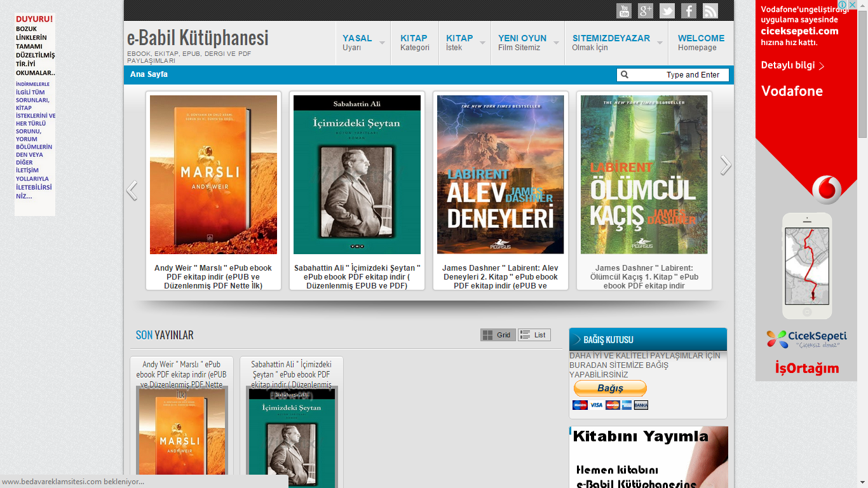This screenshot has height=488, width=868.
Task: Close the Vodafone ad with X icon
Action: pos(853,5)
